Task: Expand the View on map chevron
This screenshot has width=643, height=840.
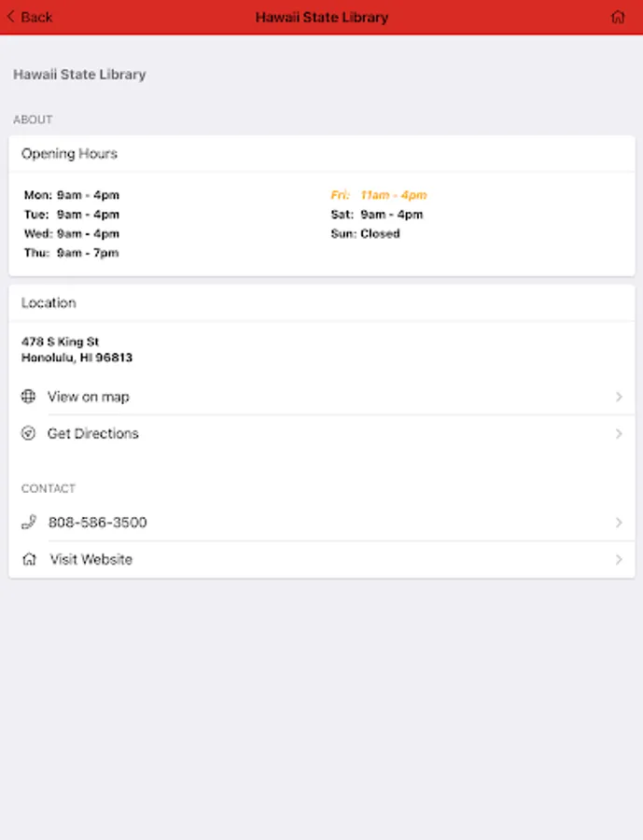Action: coord(619,397)
